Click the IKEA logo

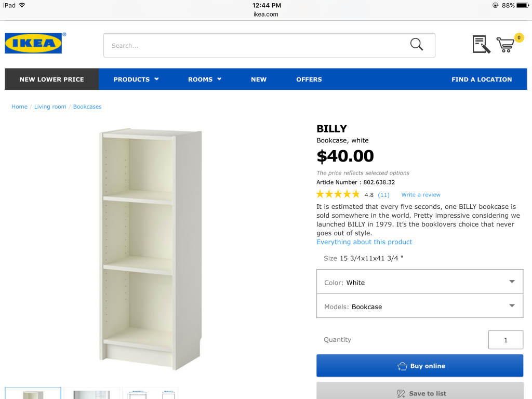(34, 43)
